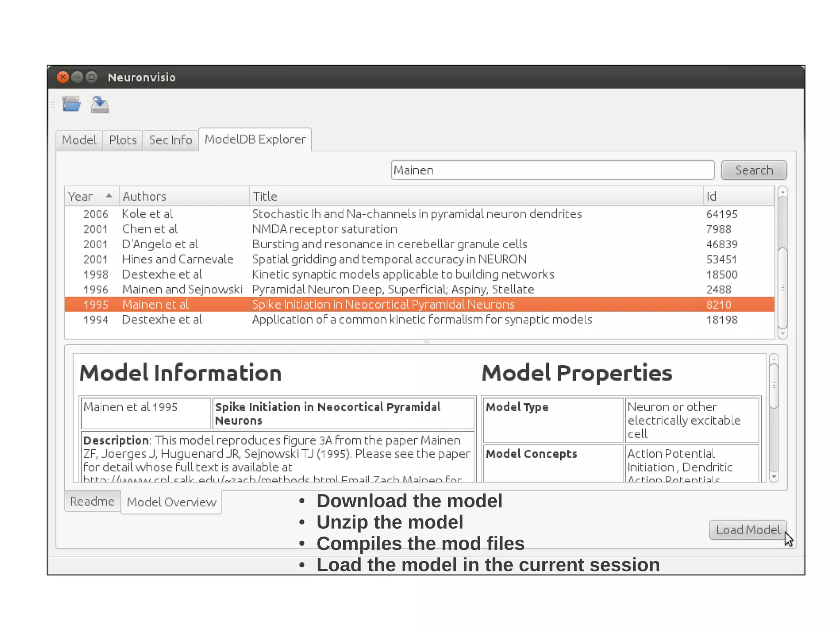The image size is (840, 630).
Task: Click the Search button
Action: [754, 170]
